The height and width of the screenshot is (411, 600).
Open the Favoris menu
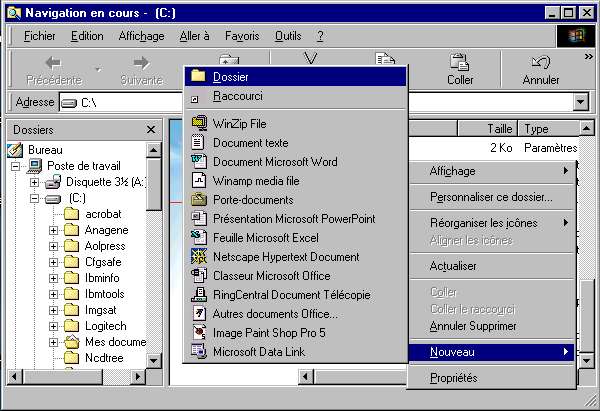[241, 36]
